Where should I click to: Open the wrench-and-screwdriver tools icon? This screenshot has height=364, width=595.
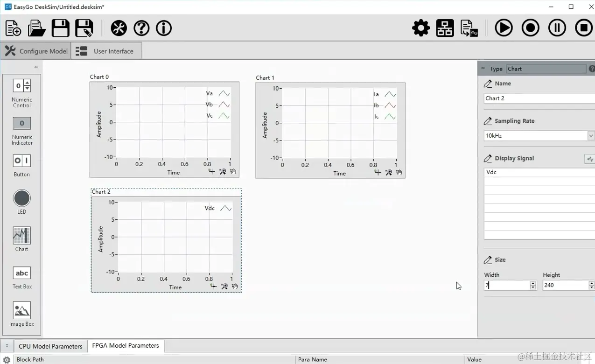point(119,28)
